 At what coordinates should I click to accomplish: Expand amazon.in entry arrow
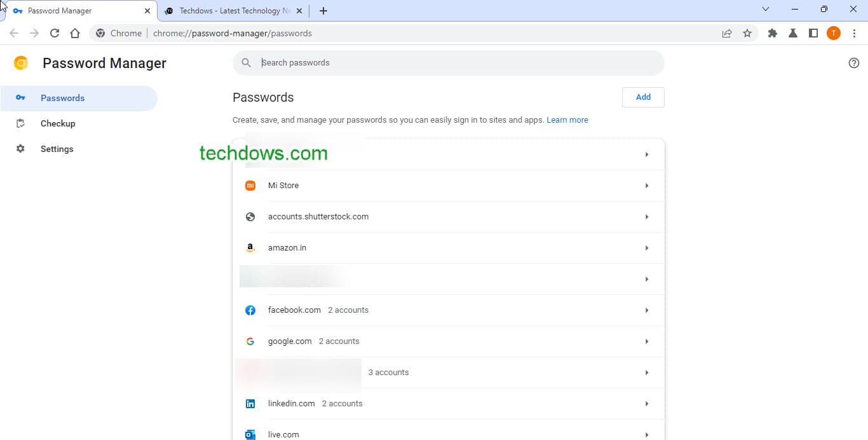tap(647, 248)
